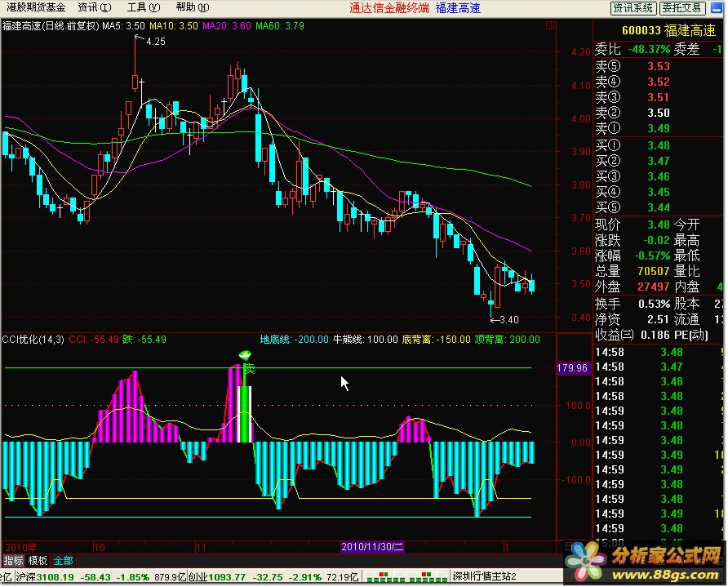Click the 净资 2.51 value
Viewport: 728px width, 587px height.
[x=659, y=319]
